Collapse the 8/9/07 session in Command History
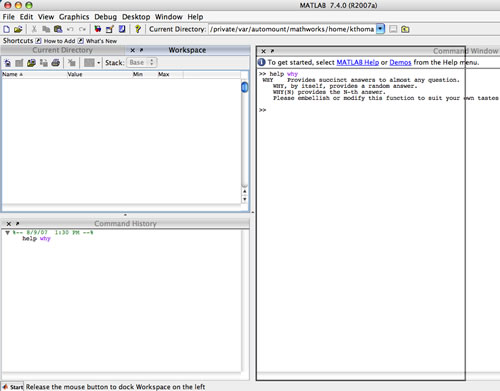500x391 pixels. [x=7, y=233]
